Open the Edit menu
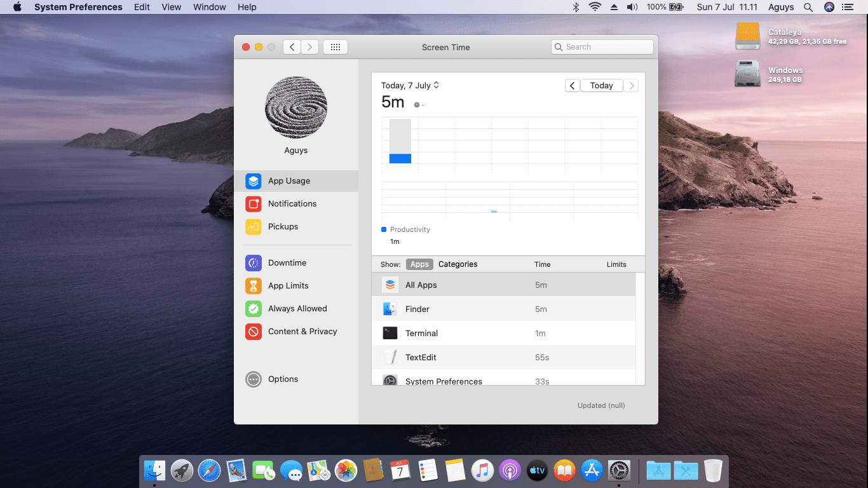The image size is (868, 488). pos(142,7)
